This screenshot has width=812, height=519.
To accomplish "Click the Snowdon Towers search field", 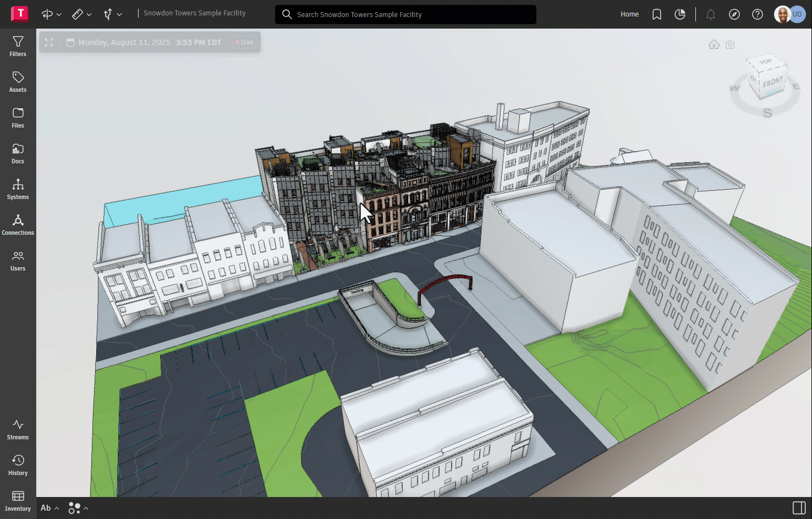I will 405,14.
